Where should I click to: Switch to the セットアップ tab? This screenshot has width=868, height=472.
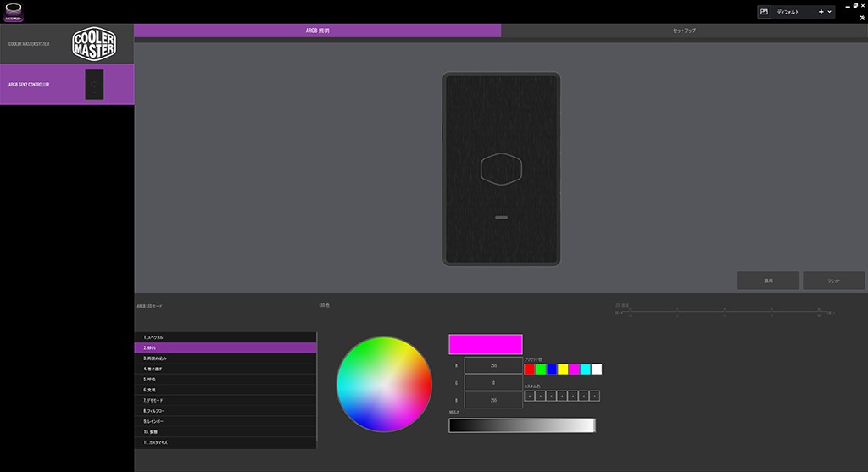pos(684,31)
